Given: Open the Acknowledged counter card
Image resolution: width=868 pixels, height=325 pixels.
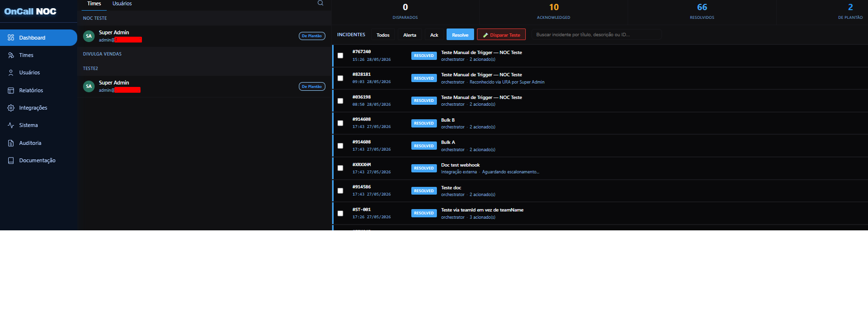Looking at the screenshot, I should coord(554,12).
